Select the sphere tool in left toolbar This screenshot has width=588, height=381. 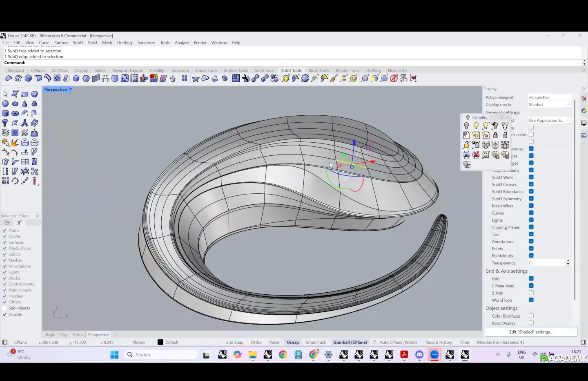(x=5, y=104)
